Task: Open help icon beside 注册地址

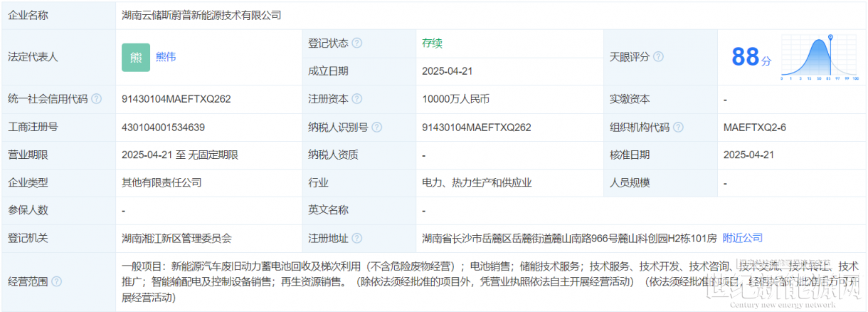Action: coord(357,238)
